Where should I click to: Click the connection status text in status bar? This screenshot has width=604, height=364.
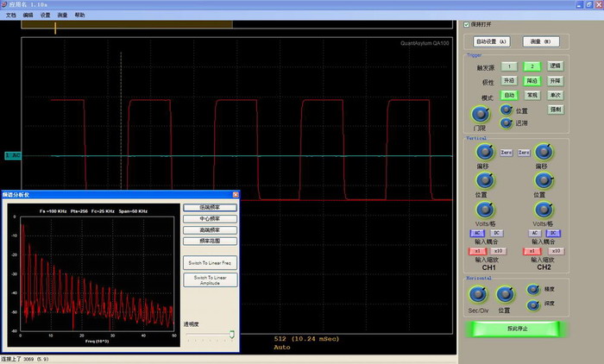[25, 359]
